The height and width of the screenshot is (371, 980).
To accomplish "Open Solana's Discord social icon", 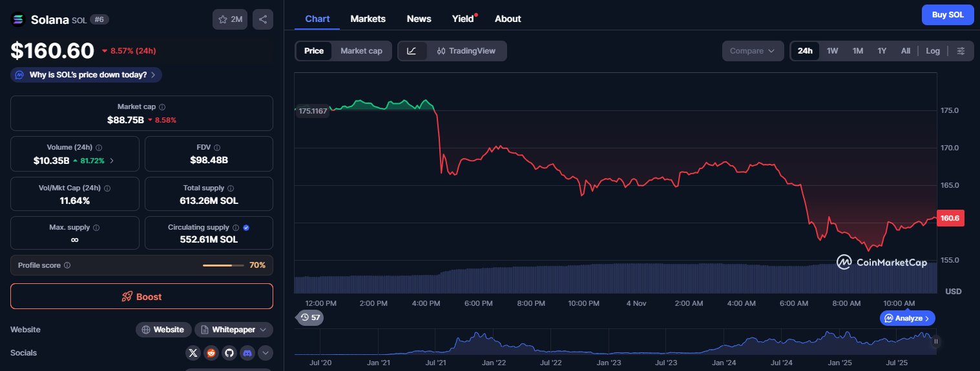I will coord(247,353).
